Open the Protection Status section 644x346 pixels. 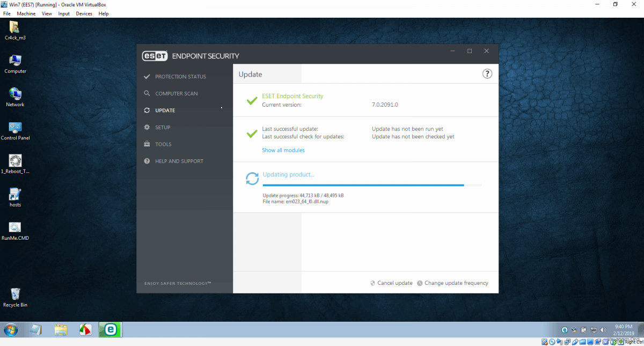coord(180,77)
